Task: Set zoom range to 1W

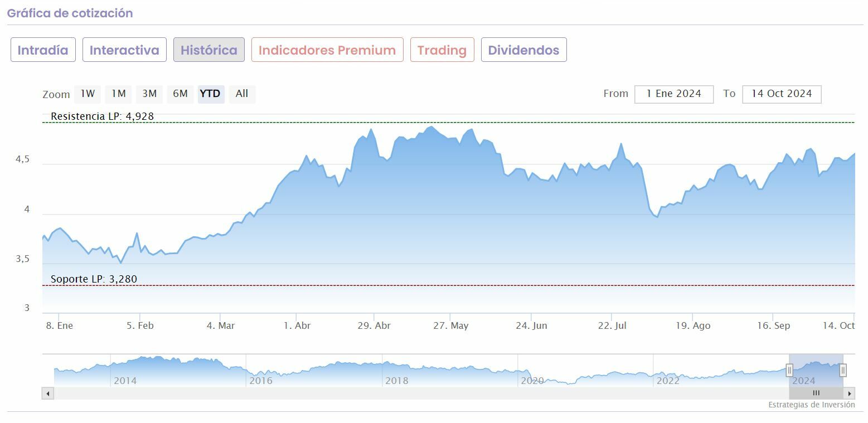Action: coord(88,94)
